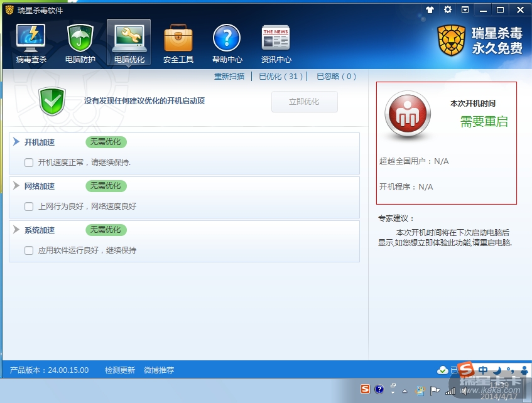Viewport: 532px width, 403px height.
Task: Click the skin change shirt icon
Action: pyautogui.click(x=430, y=10)
